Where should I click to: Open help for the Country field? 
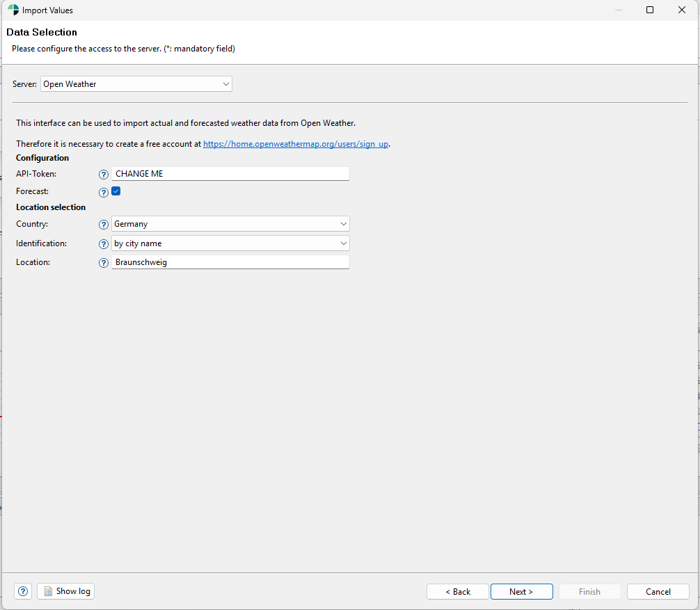tap(104, 225)
